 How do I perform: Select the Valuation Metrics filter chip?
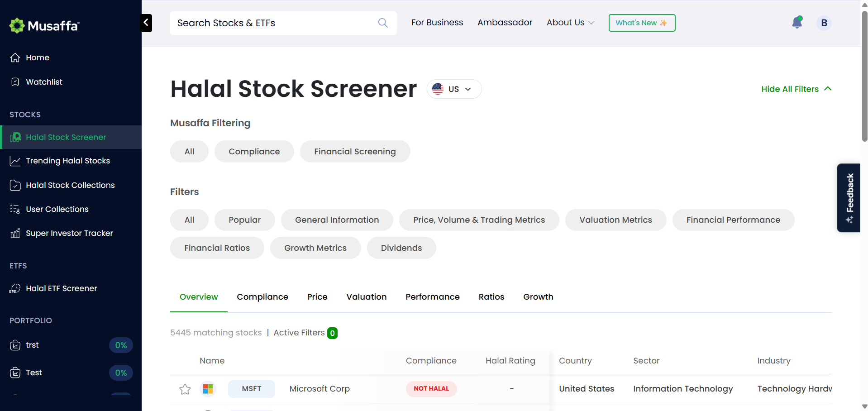[616, 220]
